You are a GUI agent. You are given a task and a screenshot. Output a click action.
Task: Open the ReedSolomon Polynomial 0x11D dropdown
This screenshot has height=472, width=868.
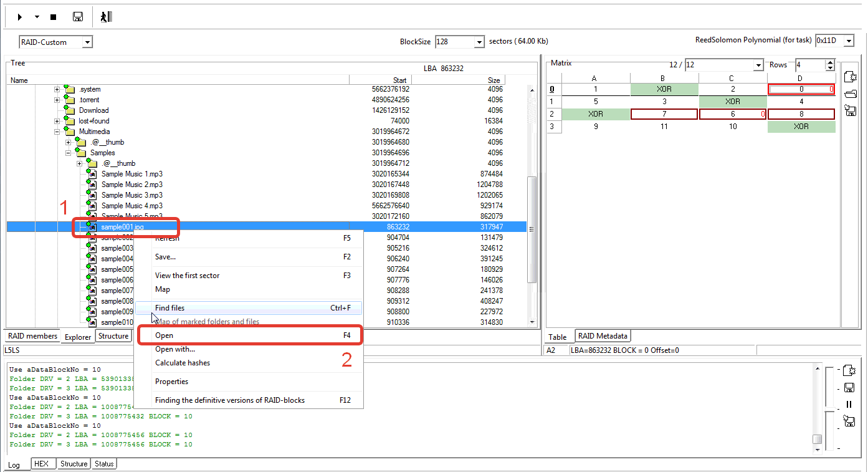(x=849, y=41)
